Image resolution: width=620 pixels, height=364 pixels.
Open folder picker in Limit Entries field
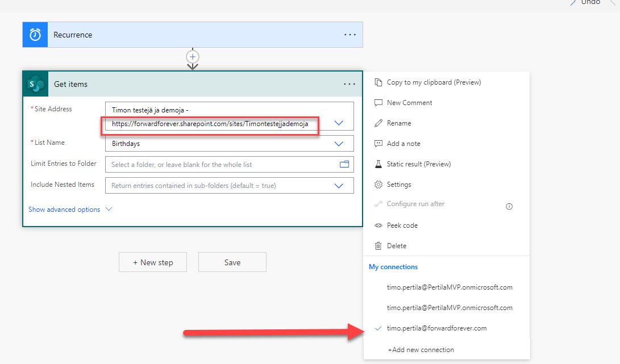[x=344, y=165]
